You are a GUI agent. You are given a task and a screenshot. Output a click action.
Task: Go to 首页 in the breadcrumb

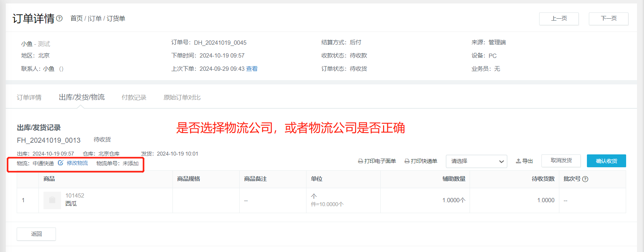tap(77, 18)
